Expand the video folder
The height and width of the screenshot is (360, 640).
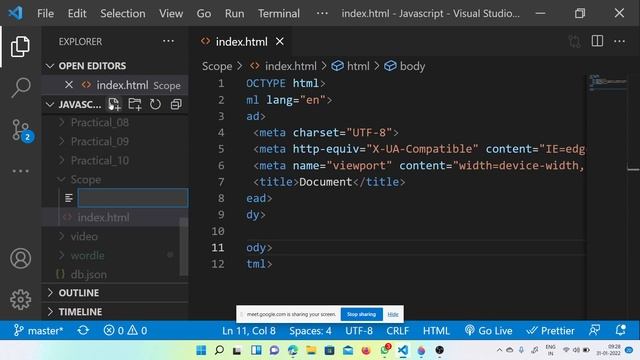[x=84, y=236]
